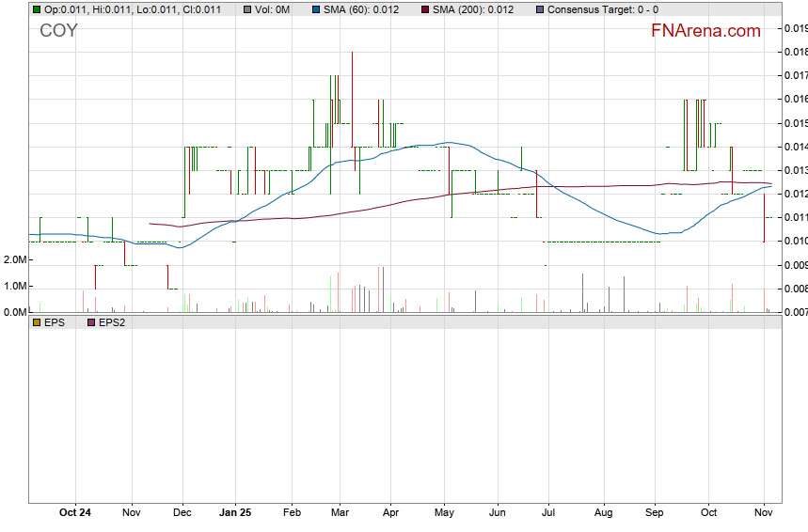Select the 'Consensus Target: 0 - 0' legend text
Image resolution: width=808 pixels, height=532 pixels.
coord(603,9)
